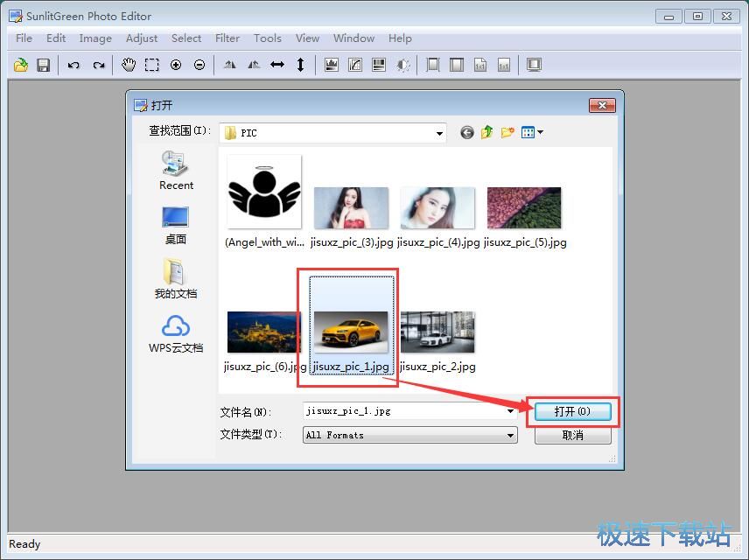Image resolution: width=749 pixels, height=560 pixels.
Task: Open the Filter menu
Action: click(x=227, y=38)
